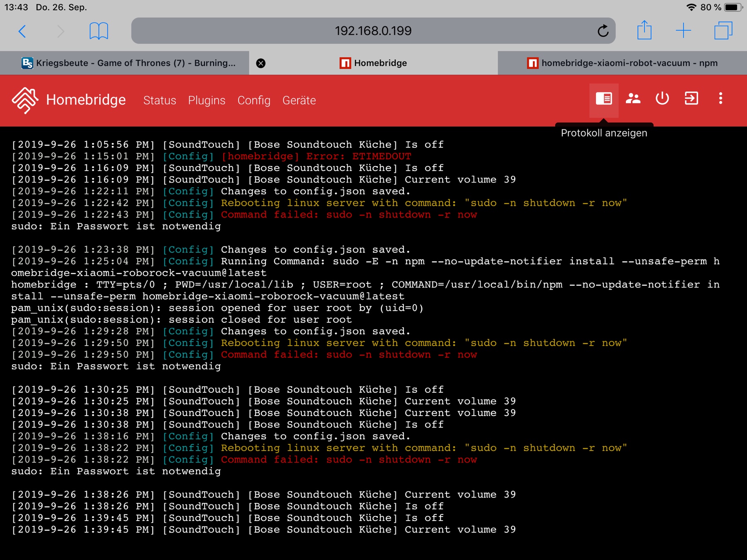
Task: Close the Homebridge browser tab
Action: 261,63
